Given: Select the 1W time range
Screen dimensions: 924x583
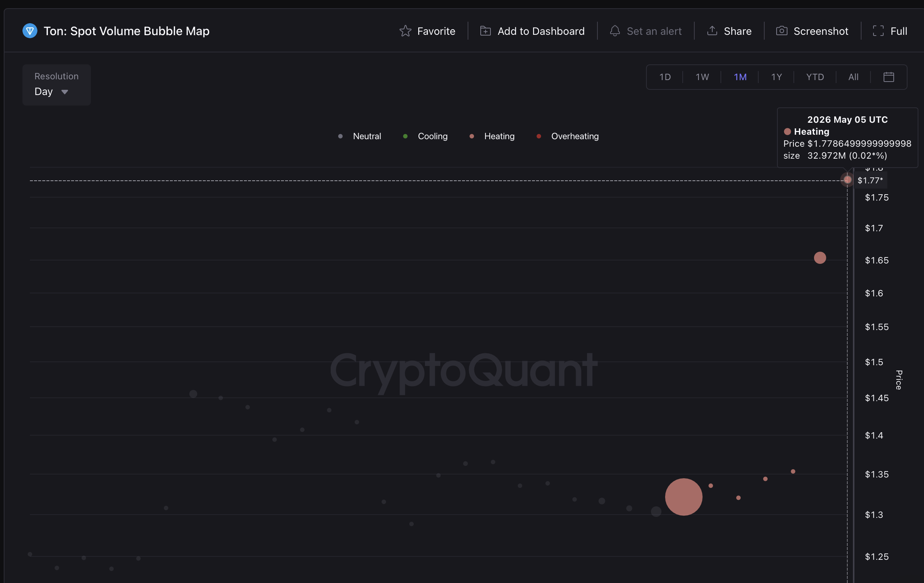Looking at the screenshot, I should [x=702, y=77].
